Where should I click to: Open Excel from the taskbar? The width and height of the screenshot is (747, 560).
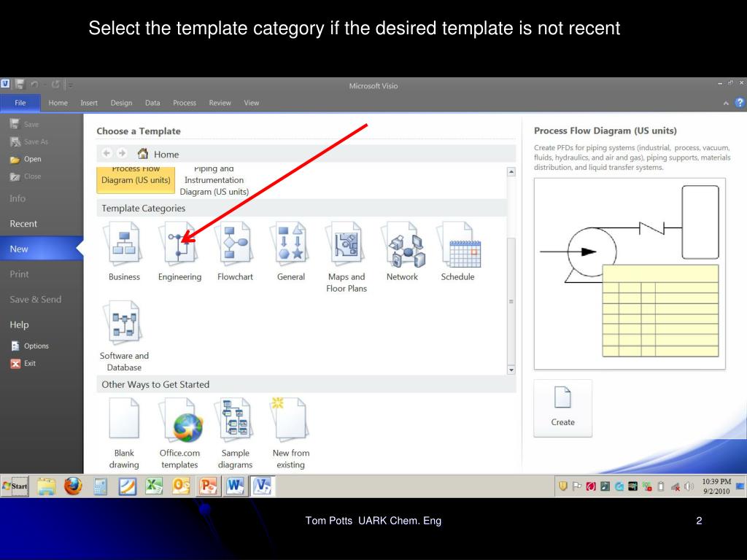point(154,486)
